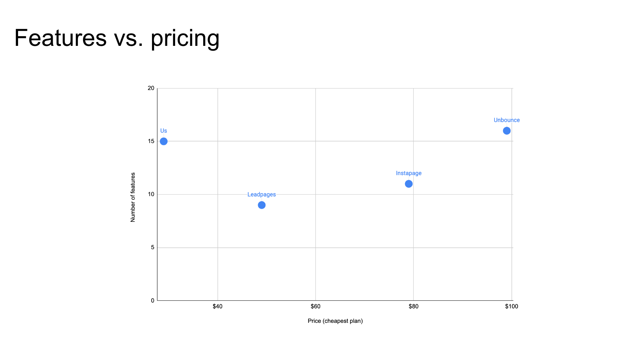Image resolution: width=644 pixels, height=351 pixels.
Task: Click the "Features vs. pricing" slide title
Action: pyautogui.click(x=117, y=38)
